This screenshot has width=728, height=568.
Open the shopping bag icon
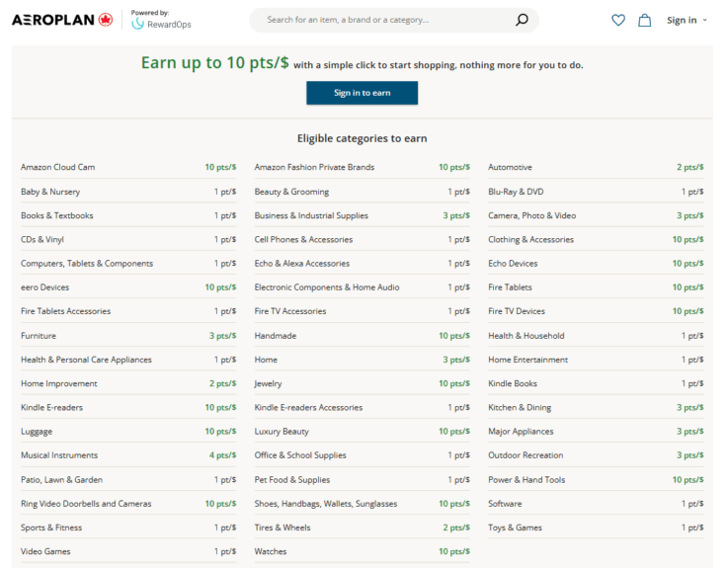tap(644, 20)
